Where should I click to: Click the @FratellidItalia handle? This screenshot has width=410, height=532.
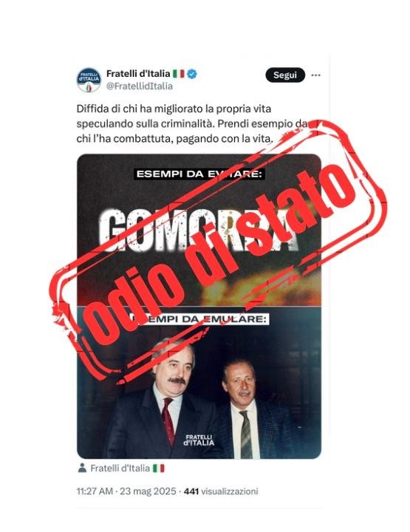140,86
